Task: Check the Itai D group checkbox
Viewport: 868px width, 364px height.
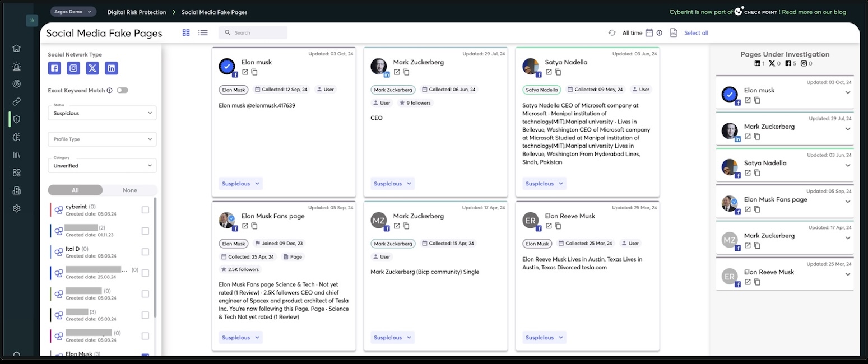Action: tap(145, 252)
